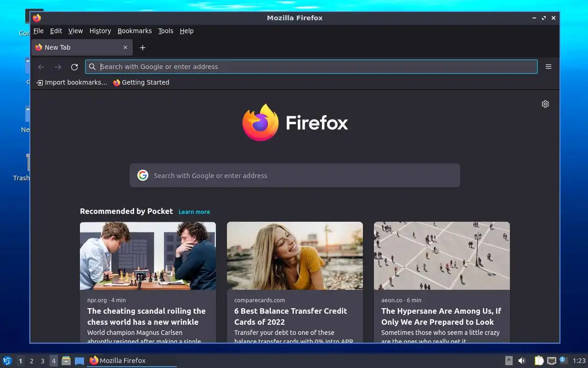
Task: Switch to workspace 4 in the taskbar
Action: pyautogui.click(x=53, y=361)
